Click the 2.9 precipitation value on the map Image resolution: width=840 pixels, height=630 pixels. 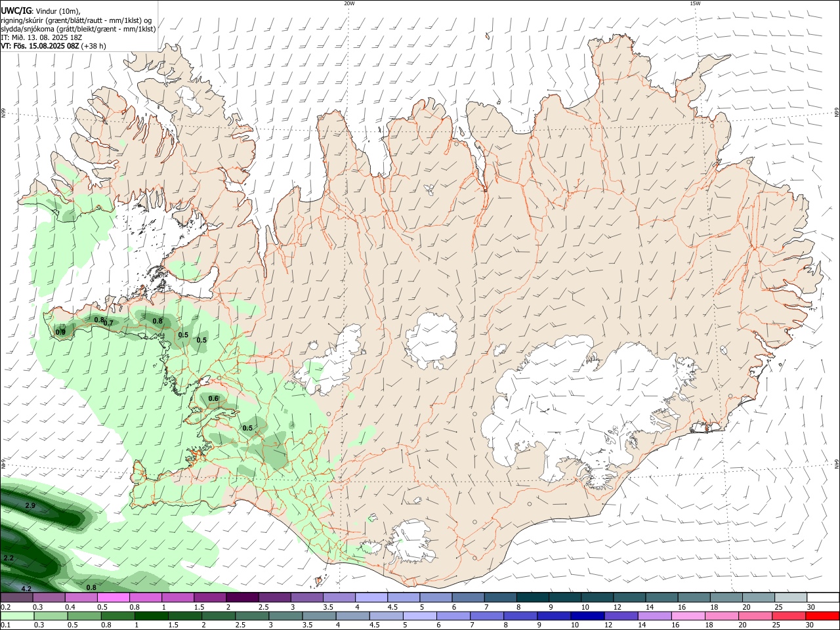tap(30, 506)
